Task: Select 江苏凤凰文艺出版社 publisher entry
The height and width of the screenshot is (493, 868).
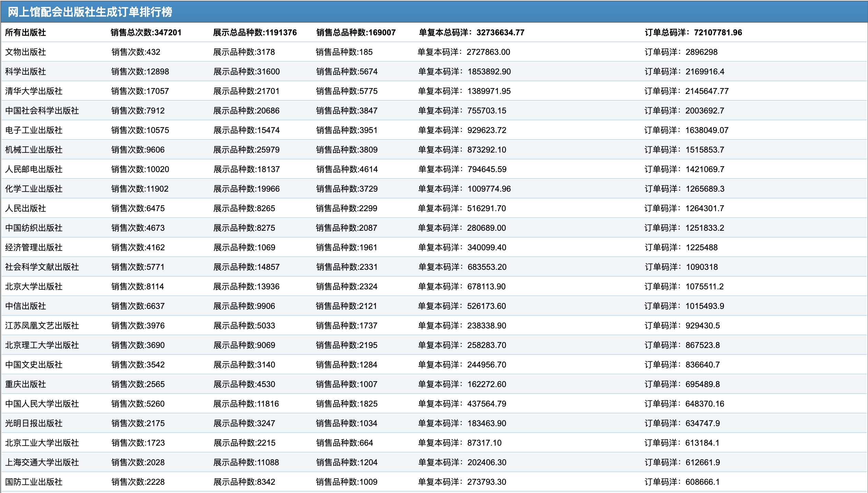Action: 42,326
